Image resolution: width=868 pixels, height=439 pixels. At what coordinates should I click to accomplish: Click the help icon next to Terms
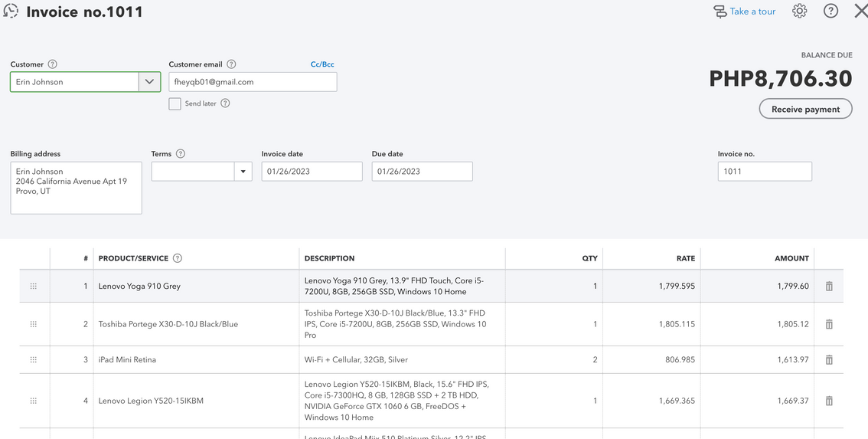pos(181,154)
